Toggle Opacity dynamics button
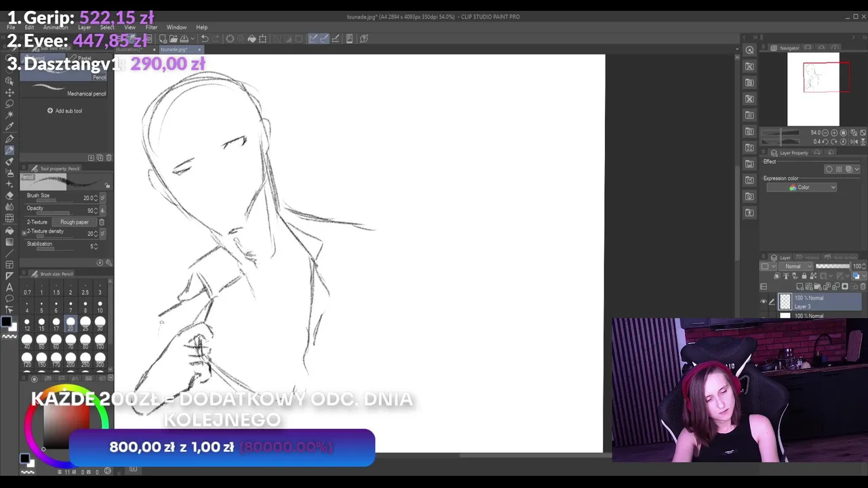The image size is (868, 488). [102, 210]
